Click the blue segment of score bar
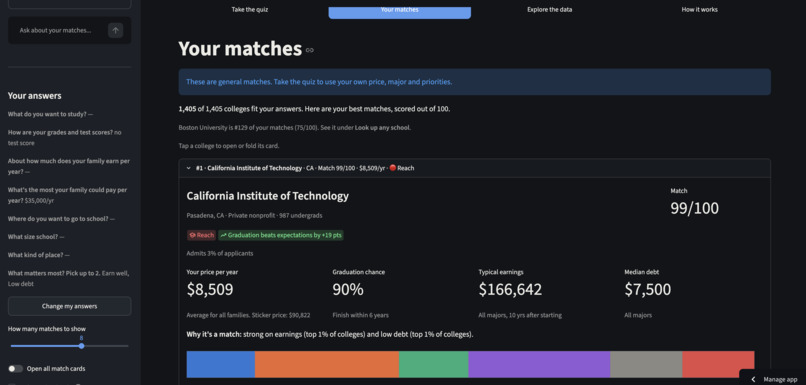 221,364
